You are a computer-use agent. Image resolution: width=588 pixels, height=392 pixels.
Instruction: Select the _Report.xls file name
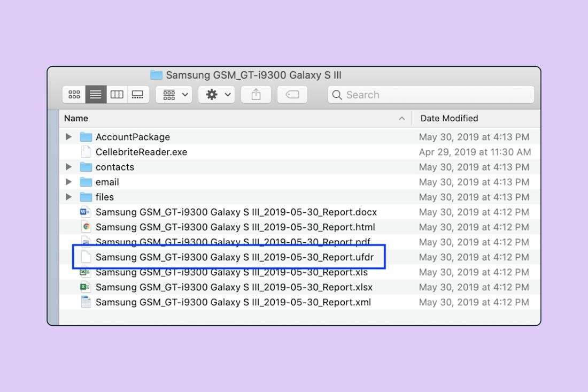232,273
